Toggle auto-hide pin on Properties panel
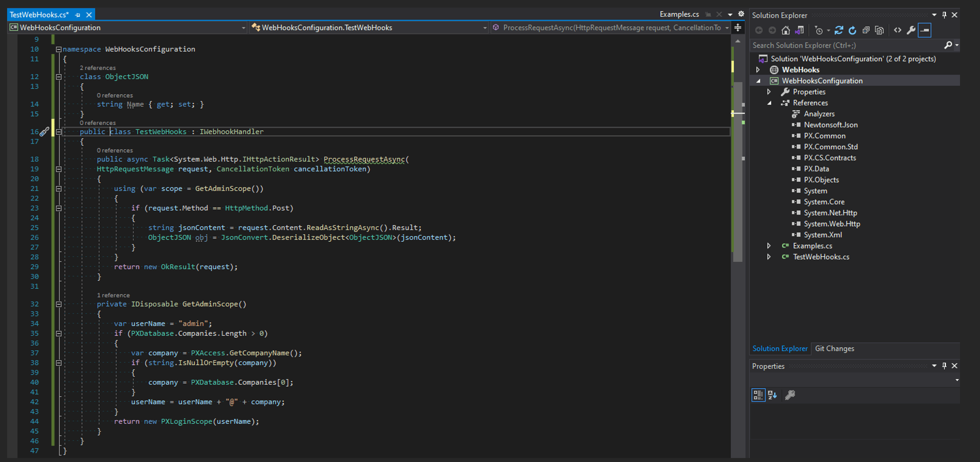The width and height of the screenshot is (980, 462). tap(944, 366)
